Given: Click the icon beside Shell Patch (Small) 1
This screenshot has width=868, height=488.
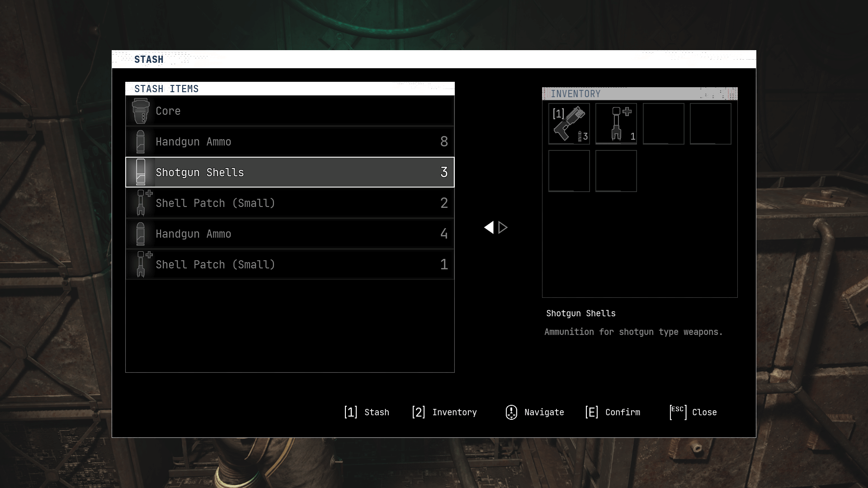Looking at the screenshot, I should pyautogui.click(x=144, y=264).
